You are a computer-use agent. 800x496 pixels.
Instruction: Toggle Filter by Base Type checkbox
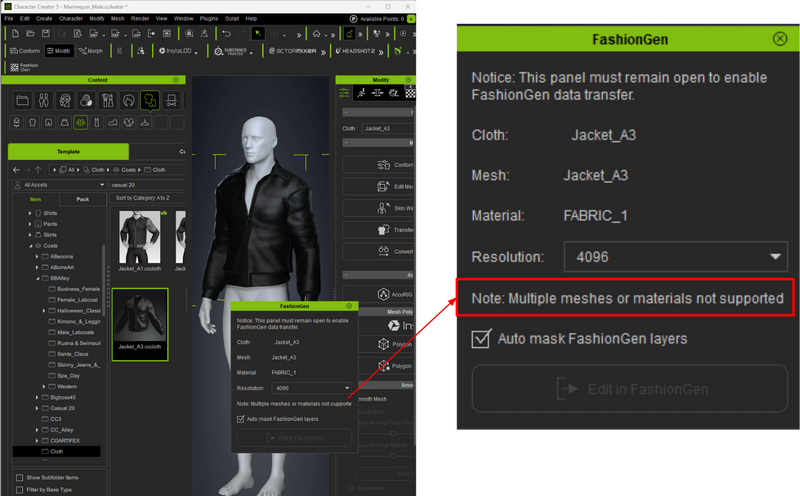[19, 490]
